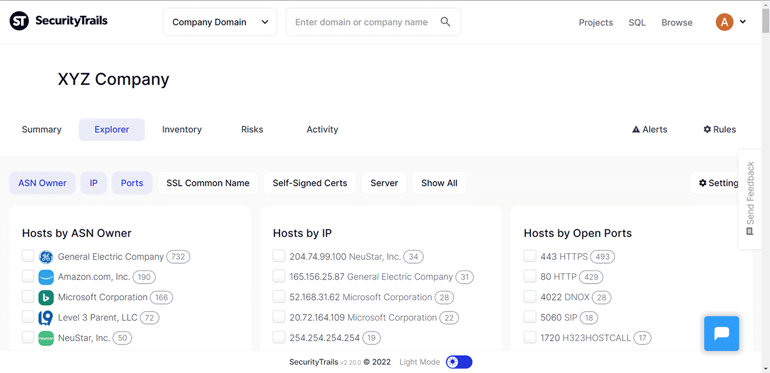Expand the user account menu chevron
770x373 pixels.
coord(742,22)
